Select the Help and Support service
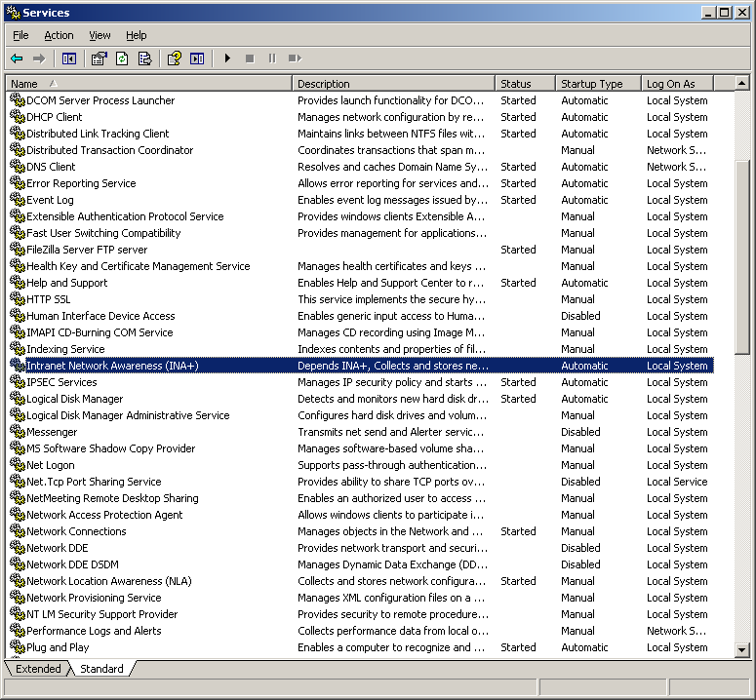Viewport: 756px width, 700px height. 362,283
